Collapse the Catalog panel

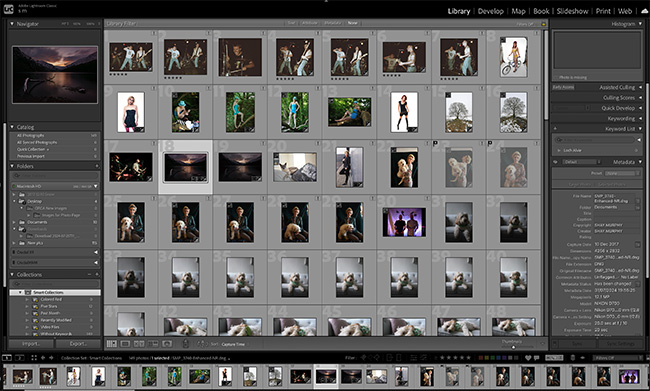12,127
